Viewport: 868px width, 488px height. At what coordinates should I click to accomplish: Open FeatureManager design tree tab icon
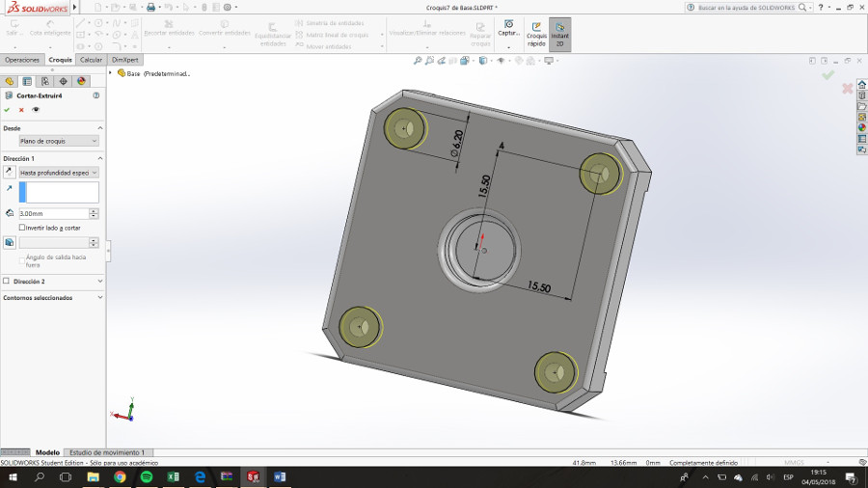pos(10,81)
